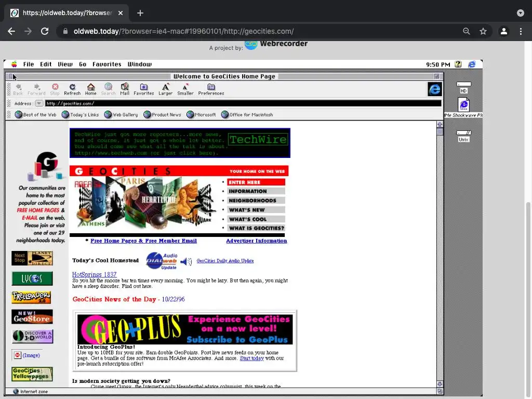The image size is (532, 399).
Task: Click Product News favorites button
Action: pyautogui.click(x=162, y=115)
